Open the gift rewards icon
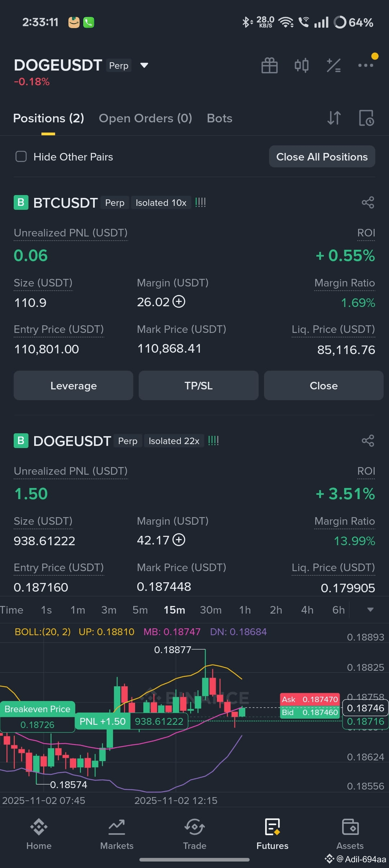This screenshot has height=868, width=389. pyautogui.click(x=269, y=65)
